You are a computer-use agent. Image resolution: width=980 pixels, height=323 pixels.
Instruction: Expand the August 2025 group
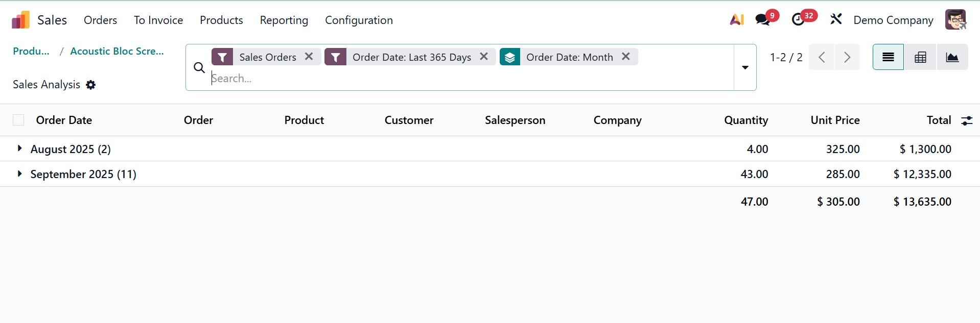[x=19, y=148]
